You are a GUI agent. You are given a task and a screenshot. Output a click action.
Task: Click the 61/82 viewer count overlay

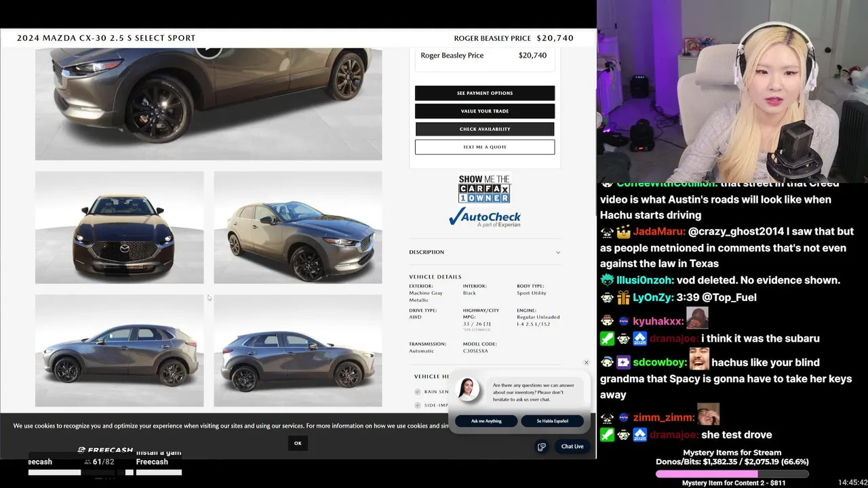(99, 462)
